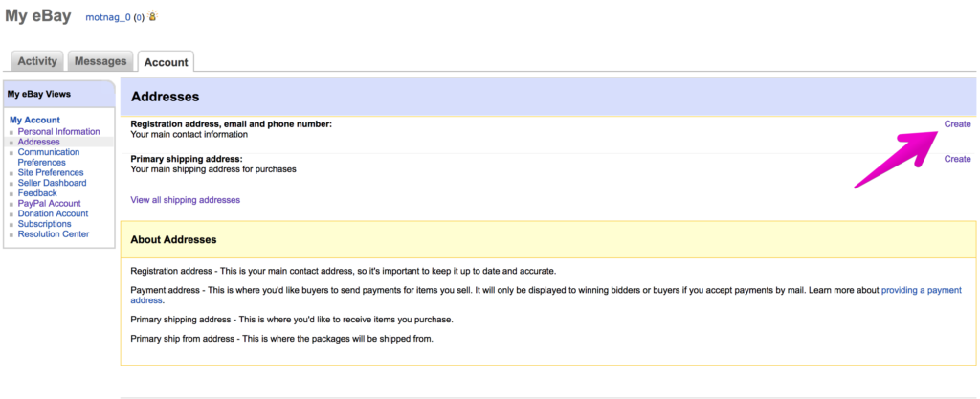Open the motnag_0 username link

click(x=108, y=17)
